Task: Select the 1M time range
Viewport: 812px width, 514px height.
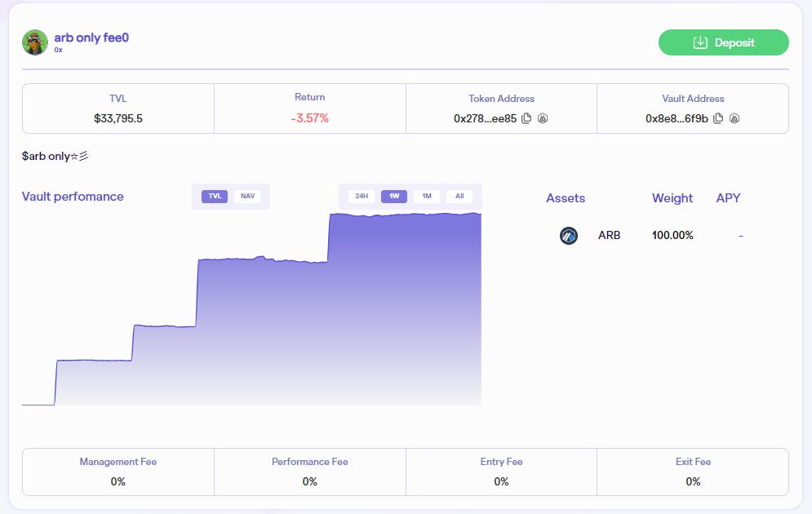Action: click(x=427, y=196)
